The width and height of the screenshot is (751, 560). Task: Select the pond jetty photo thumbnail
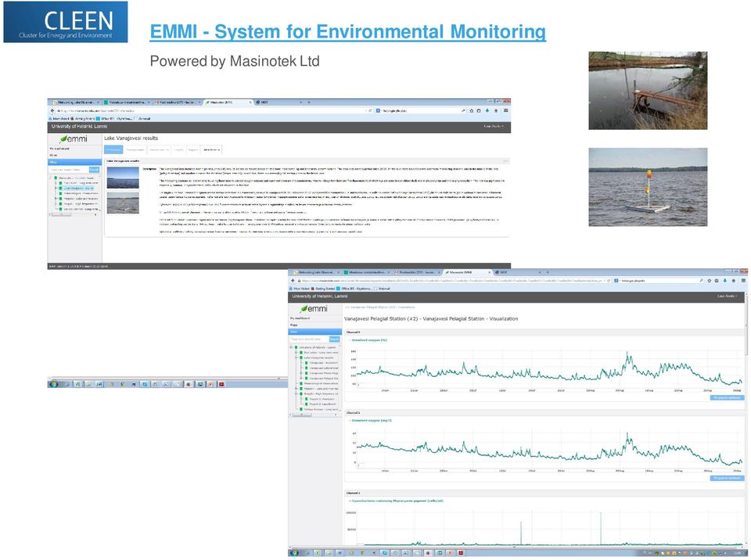(648, 91)
